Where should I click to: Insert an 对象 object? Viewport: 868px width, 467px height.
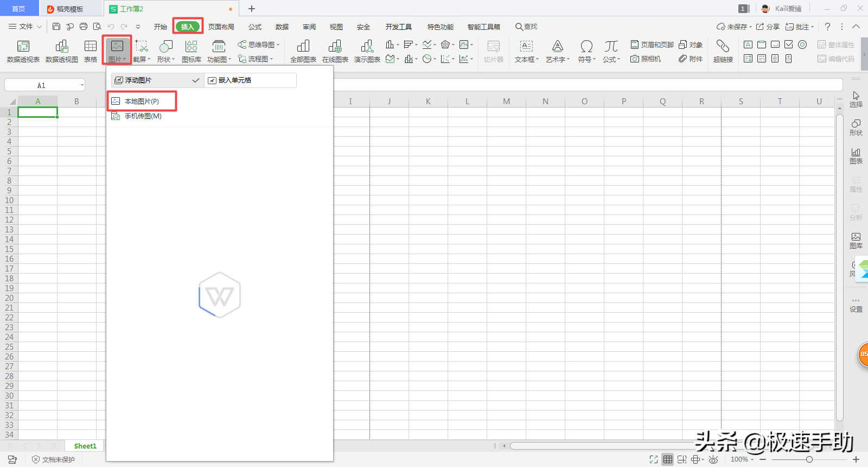point(691,45)
